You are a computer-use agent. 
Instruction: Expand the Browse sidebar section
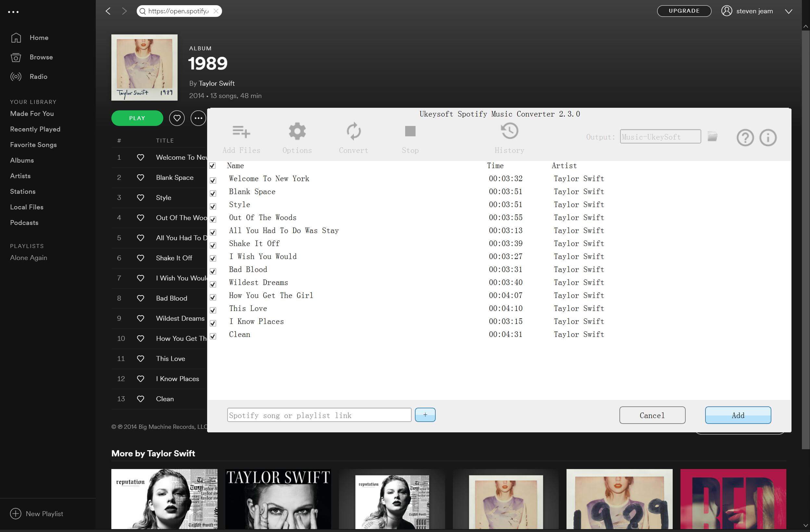coord(41,56)
